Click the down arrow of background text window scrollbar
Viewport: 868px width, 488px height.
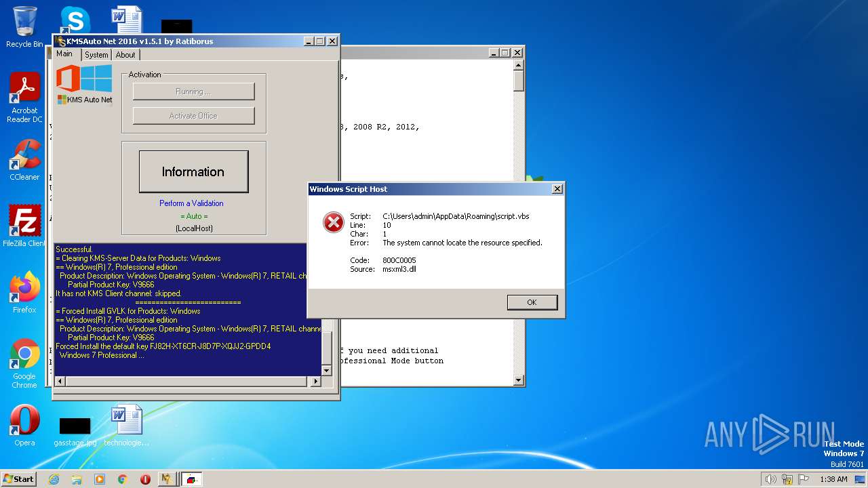click(519, 380)
